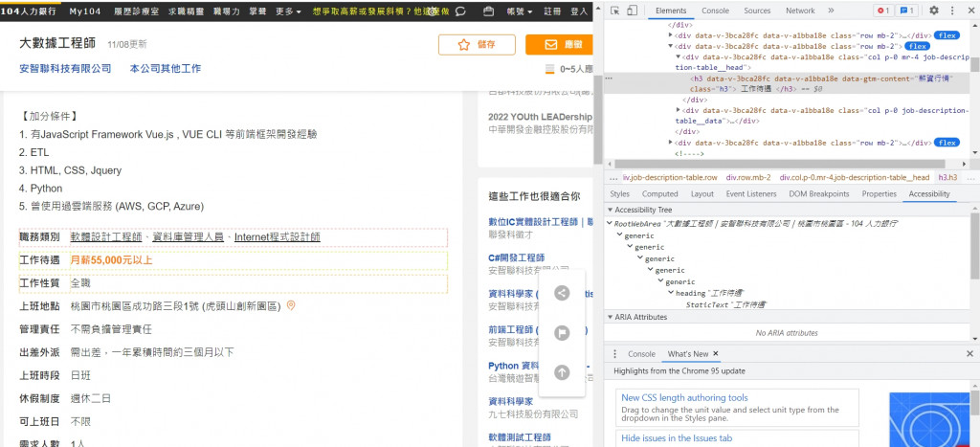Switch to the Event Listeners tab
Viewport: 980px width, 447px height.
(750, 193)
